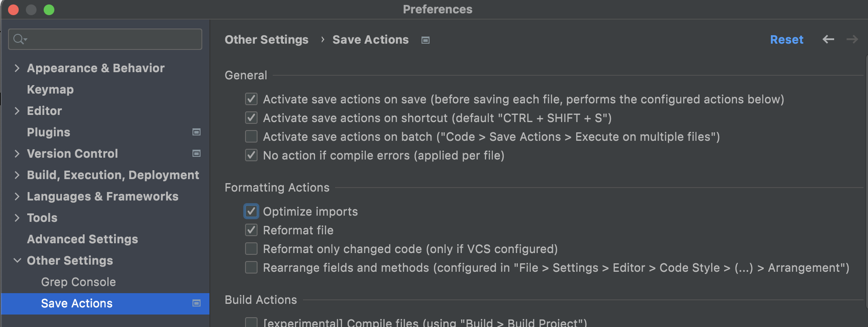
Task: Click project-level icon beside Save Actions breadcrumb
Action: click(426, 40)
